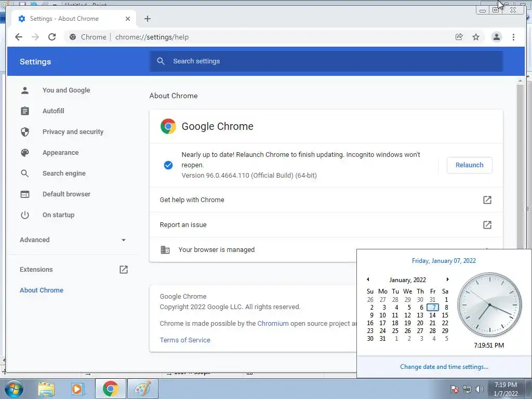532x399 pixels.
Task: Click the Google Chrome logo icon
Action: [x=168, y=126]
